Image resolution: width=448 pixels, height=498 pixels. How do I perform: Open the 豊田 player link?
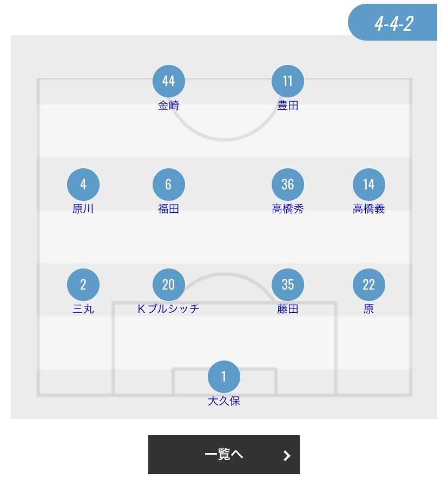[287, 106]
